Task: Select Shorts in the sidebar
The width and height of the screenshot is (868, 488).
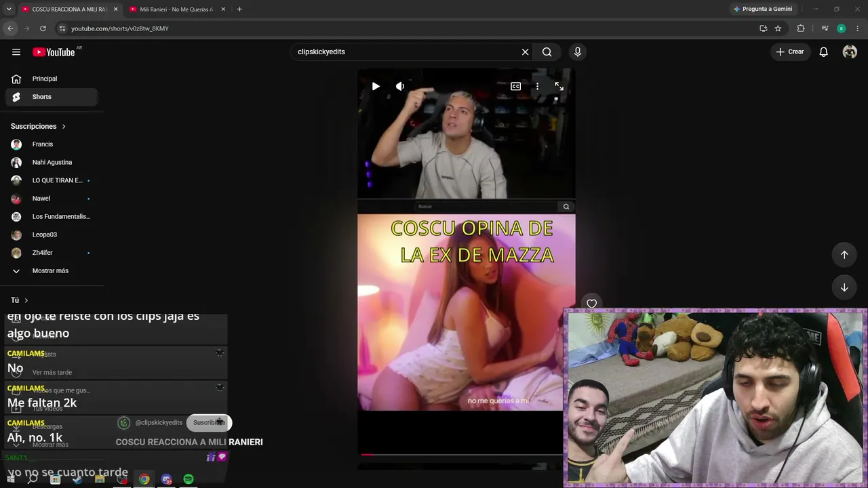Action: 52,97
